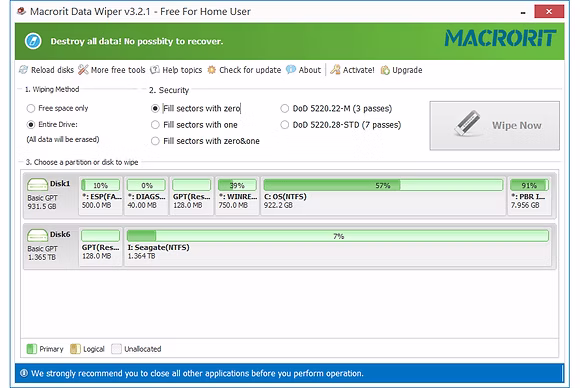Click the "(All data will be erased)" text

point(63,139)
